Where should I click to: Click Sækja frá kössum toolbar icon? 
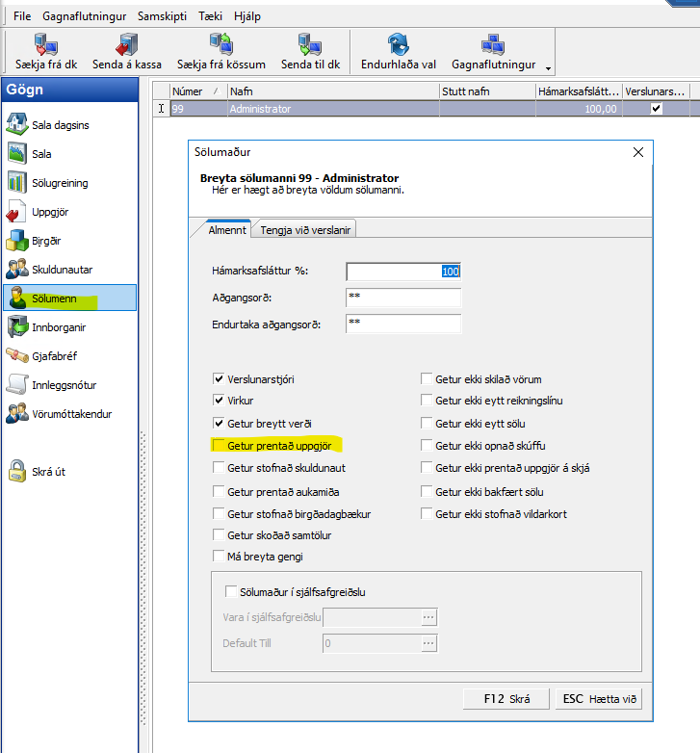220,44
